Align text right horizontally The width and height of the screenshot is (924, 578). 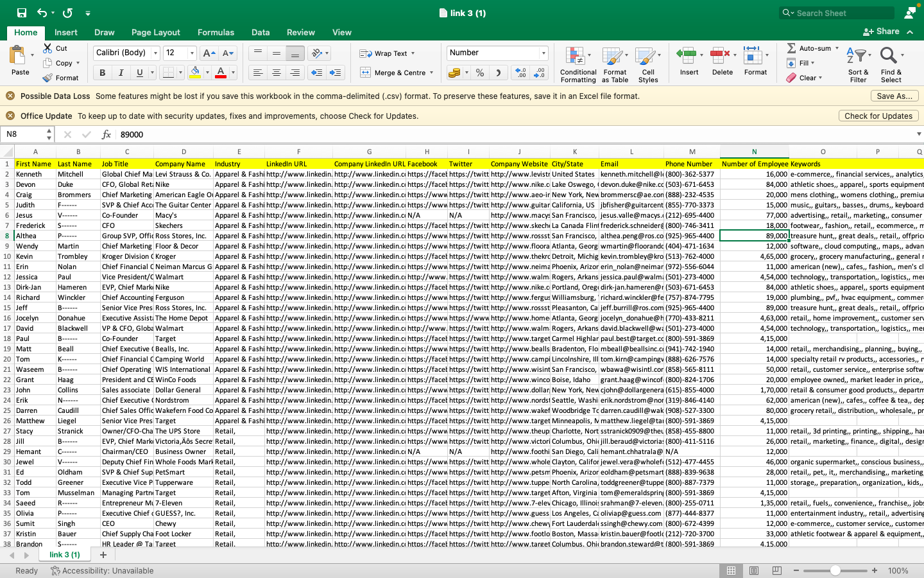pos(295,73)
